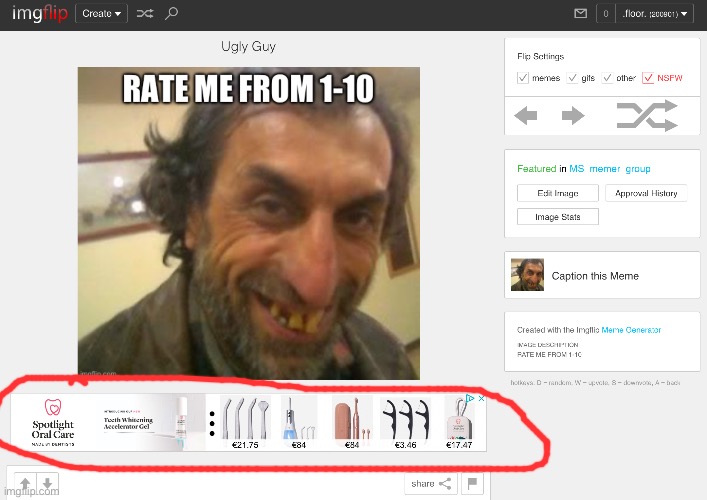Toggle the gifs checkbox
The image size is (707, 500).
pos(572,78)
